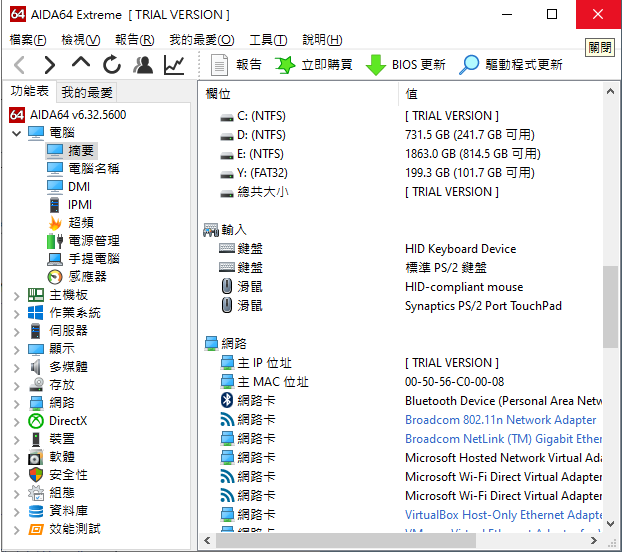Select the IPMI server icon item
This screenshot has height=556, width=624.
click(x=55, y=205)
